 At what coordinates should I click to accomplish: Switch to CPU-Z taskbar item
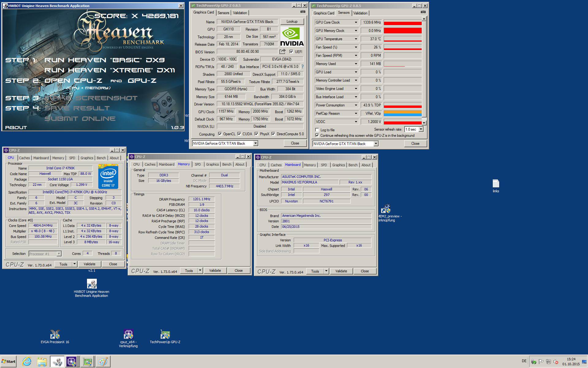(72, 362)
